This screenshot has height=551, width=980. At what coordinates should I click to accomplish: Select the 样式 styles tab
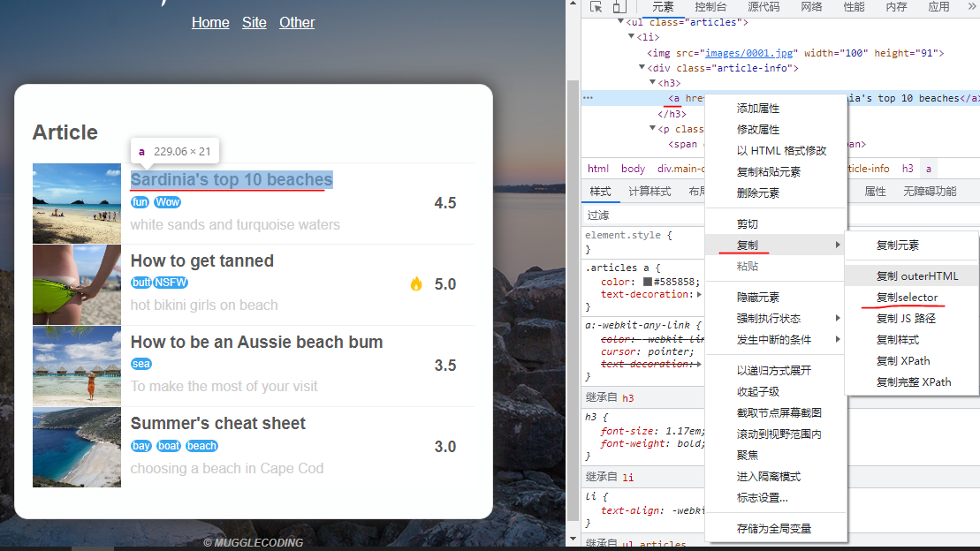click(601, 192)
